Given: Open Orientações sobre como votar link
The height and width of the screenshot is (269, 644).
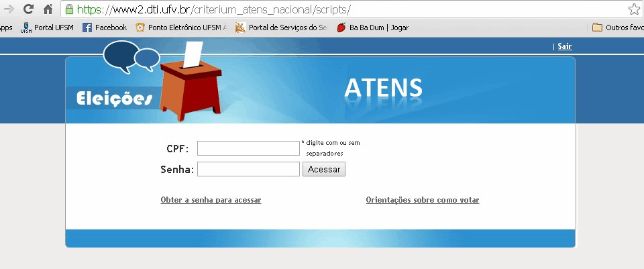Looking at the screenshot, I should (x=422, y=200).
